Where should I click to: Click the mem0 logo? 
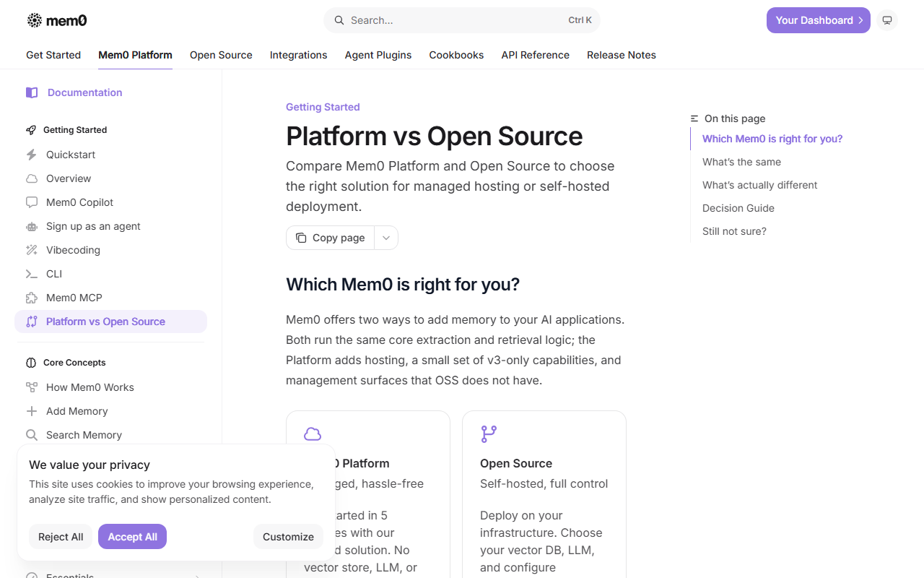click(57, 20)
